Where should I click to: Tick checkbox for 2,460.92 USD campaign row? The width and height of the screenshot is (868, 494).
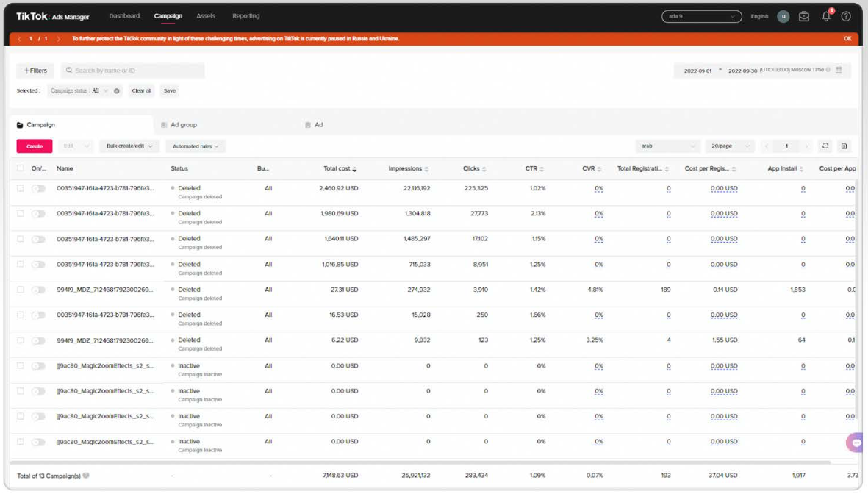21,188
